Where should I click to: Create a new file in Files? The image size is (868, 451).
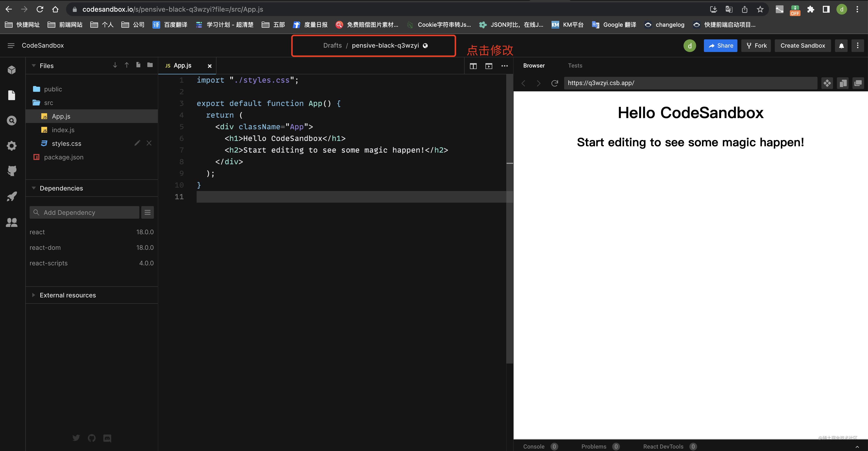[138, 65]
